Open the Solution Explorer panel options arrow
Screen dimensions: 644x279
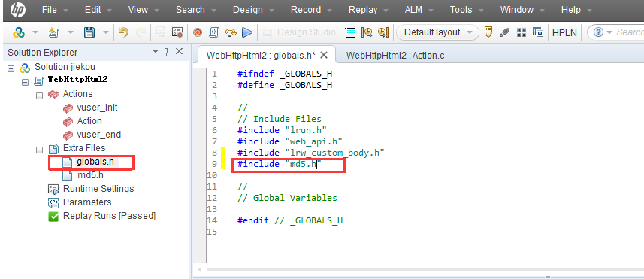(156, 52)
